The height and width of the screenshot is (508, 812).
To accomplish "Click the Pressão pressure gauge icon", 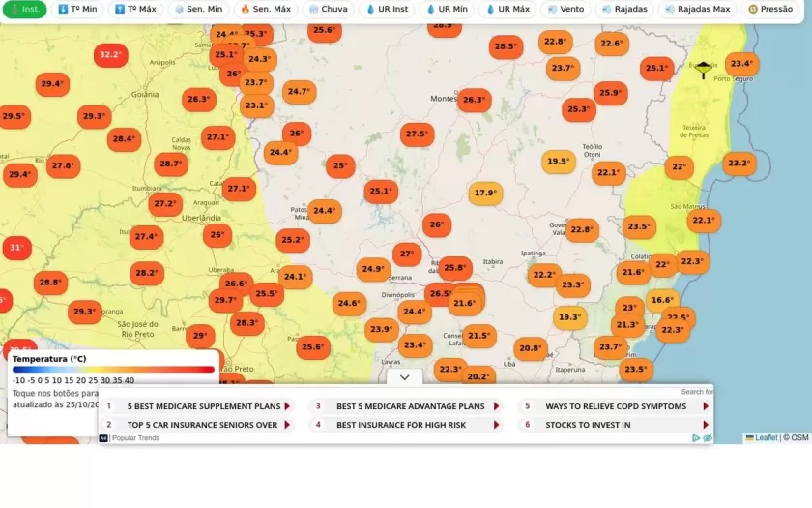I will 753,9.
